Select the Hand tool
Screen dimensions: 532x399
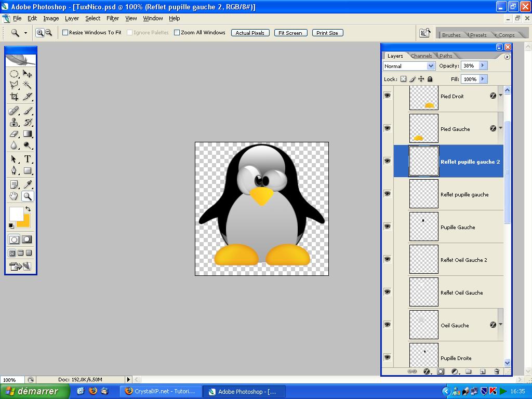point(14,196)
